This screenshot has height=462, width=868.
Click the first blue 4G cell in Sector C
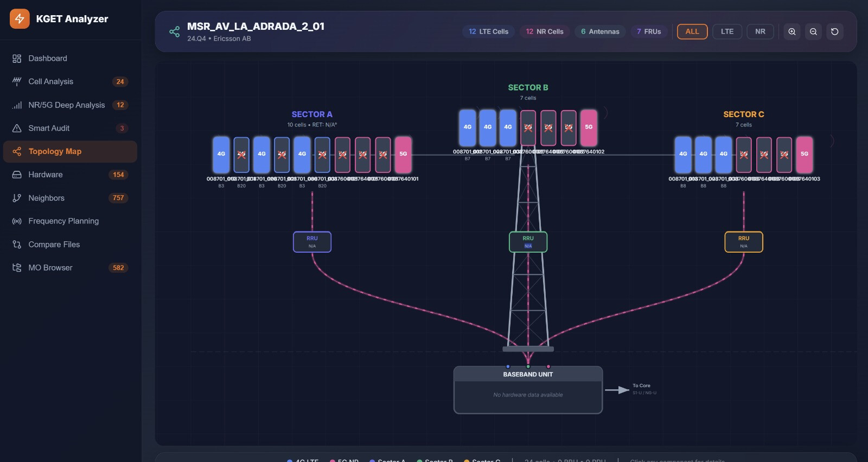(683, 154)
